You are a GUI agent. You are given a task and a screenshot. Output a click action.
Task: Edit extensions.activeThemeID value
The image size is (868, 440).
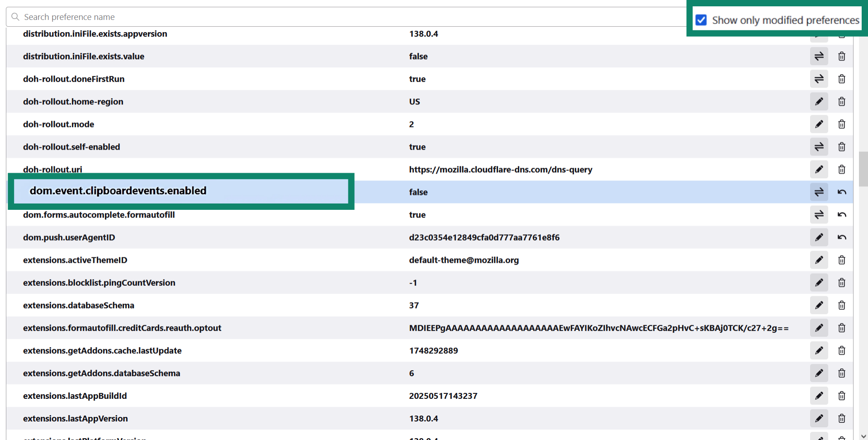tap(819, 260)
